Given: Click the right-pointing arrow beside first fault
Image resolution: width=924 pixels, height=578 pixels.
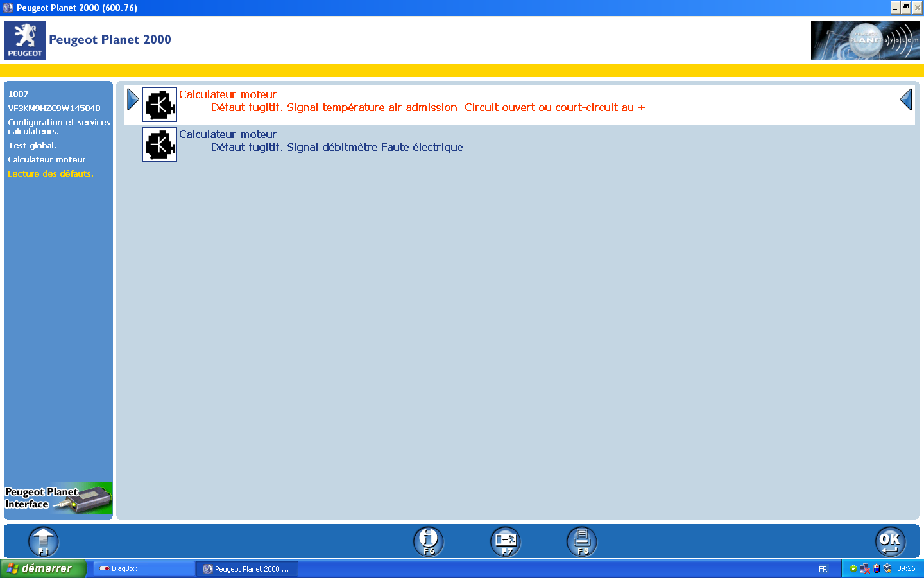Looking at the screenshot, I should [x=133, y=99].
